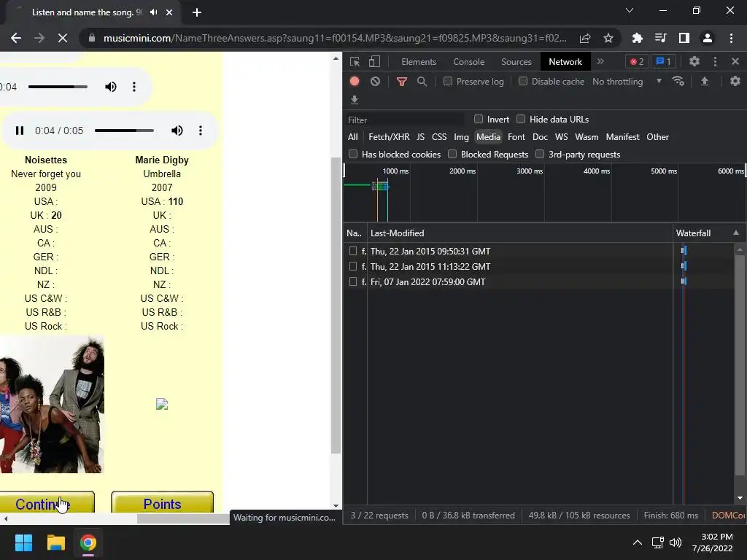Click the DevTools inspect element picker icon
This screenshot has height=560, width=747.
[355, 61]
